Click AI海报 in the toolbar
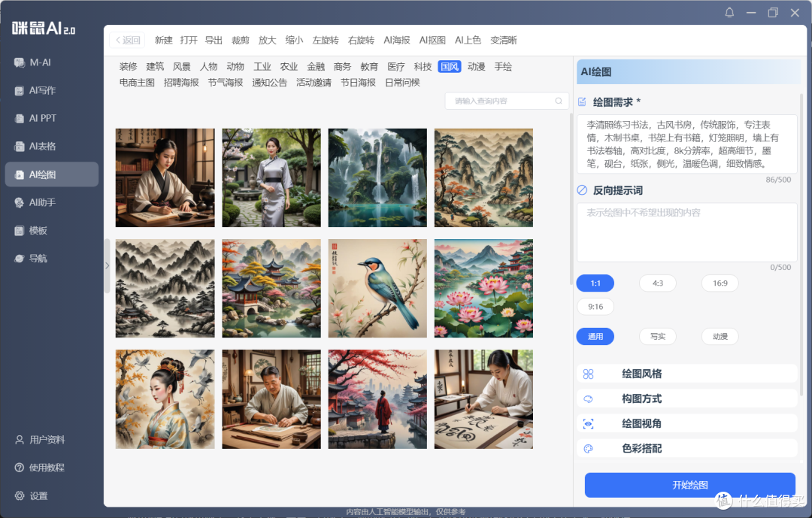 [397, 41]
